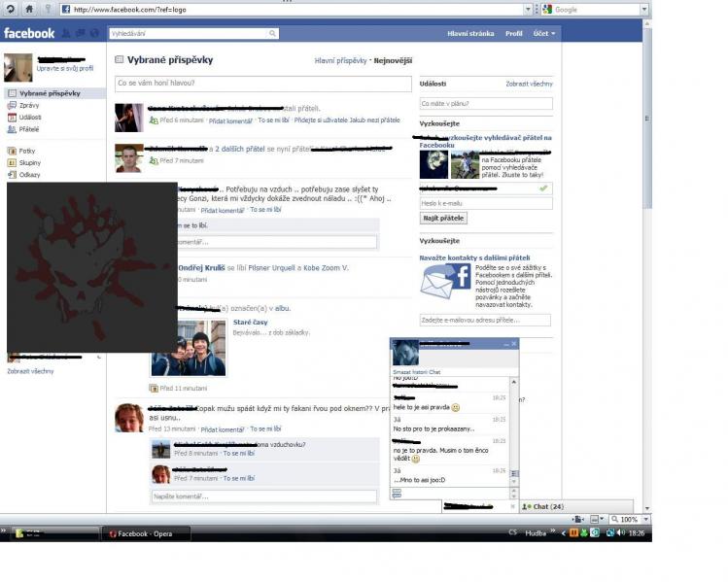Click Smazat historii Chat link
The image size is (728, 582).
(416, 372)
